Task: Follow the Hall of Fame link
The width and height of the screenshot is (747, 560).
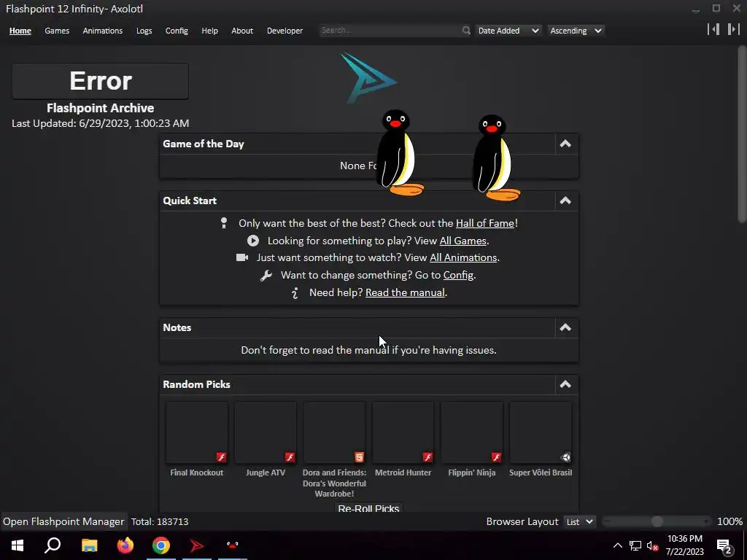Action: pos(485,223)
